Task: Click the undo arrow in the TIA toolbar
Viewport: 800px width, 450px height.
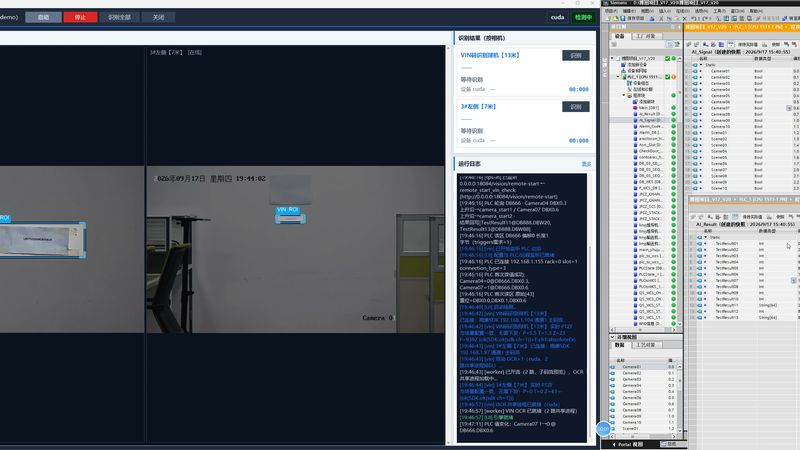Action: tap(693, 18)
